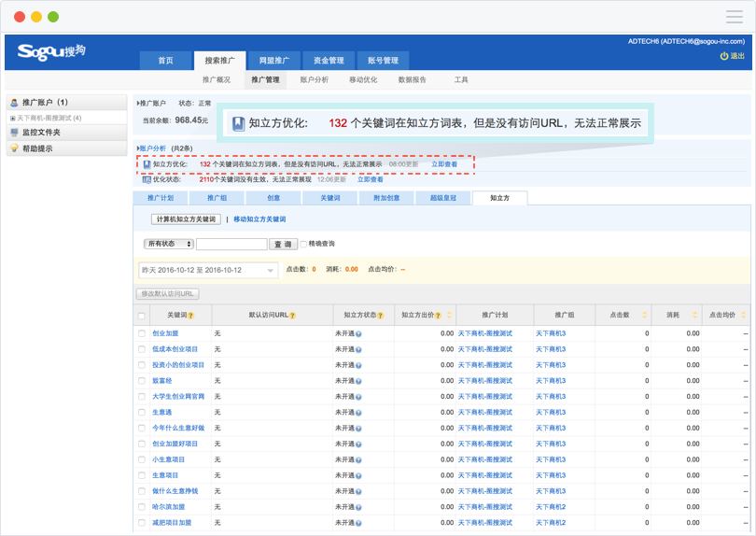Open the 监控文件夹 sidebar section
Image resolution: width=756 pixels, height=536 pixels.
click(x=66, y=133)
